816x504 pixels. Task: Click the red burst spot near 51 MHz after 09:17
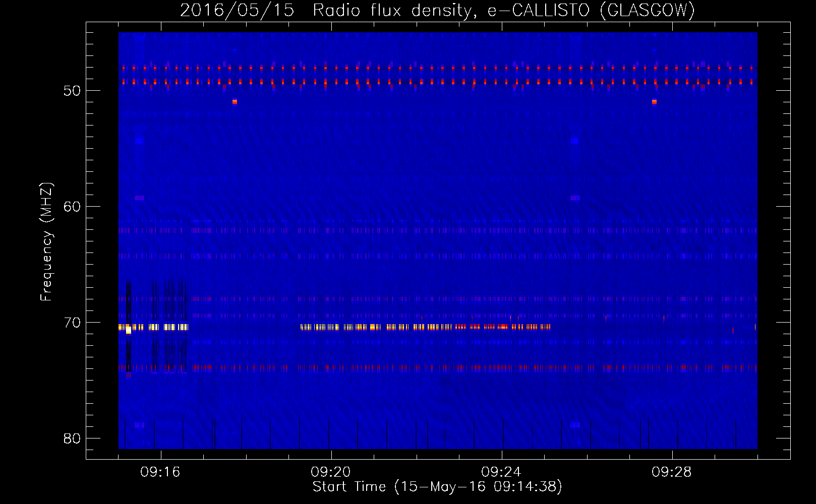point(235,102)
